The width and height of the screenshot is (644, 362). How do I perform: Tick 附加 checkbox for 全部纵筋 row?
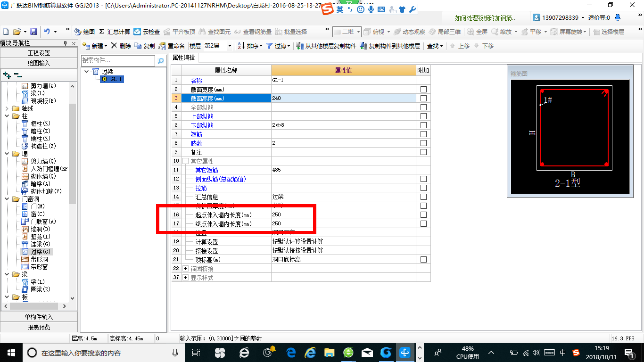[423, 107]
